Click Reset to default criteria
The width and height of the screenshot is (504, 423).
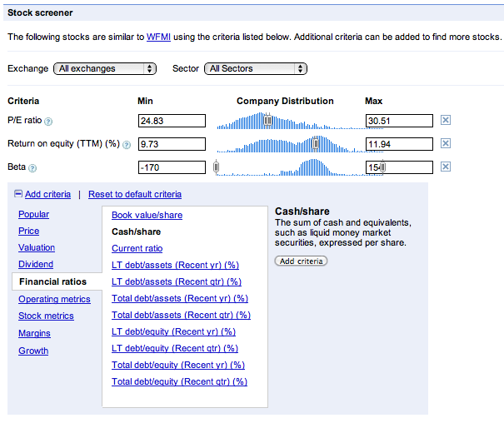tap(135, 194)
